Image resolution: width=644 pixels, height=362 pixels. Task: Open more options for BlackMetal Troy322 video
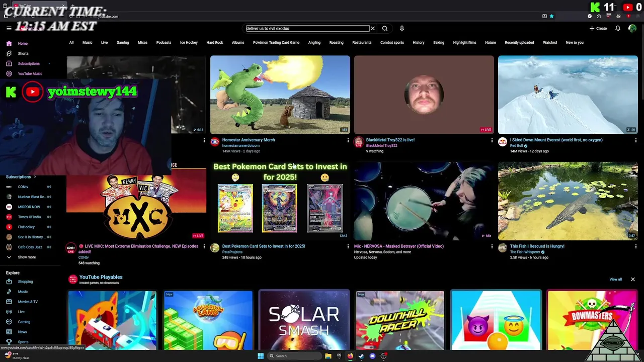492,141
